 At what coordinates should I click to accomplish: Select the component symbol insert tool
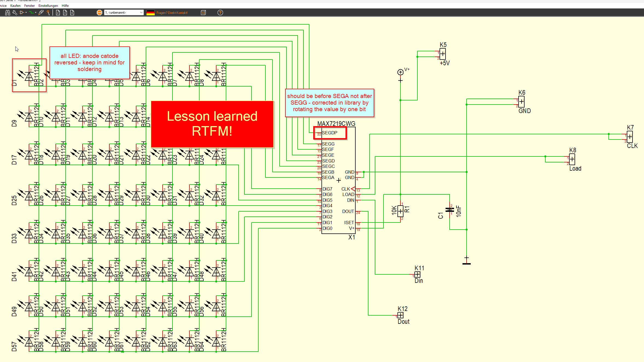22,13
